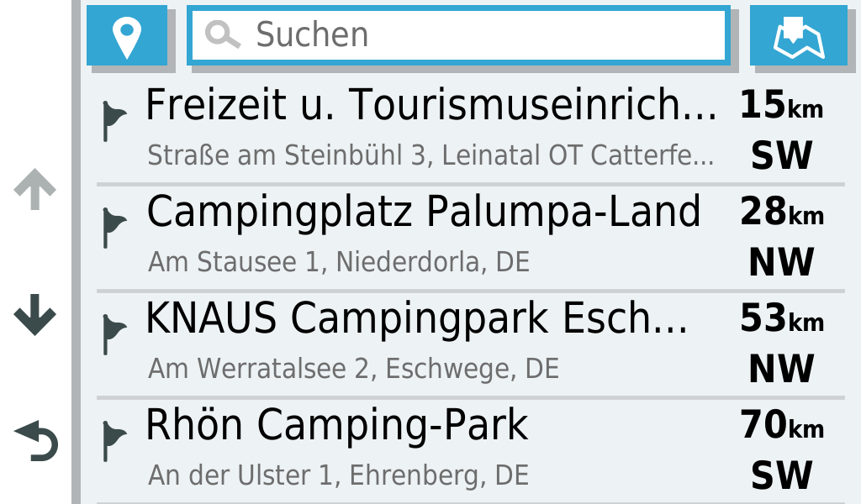The width and height of the screenshot is (861, 504).
Task: Tap the 15 km SW distance indicator
Action: pos(781,131)
